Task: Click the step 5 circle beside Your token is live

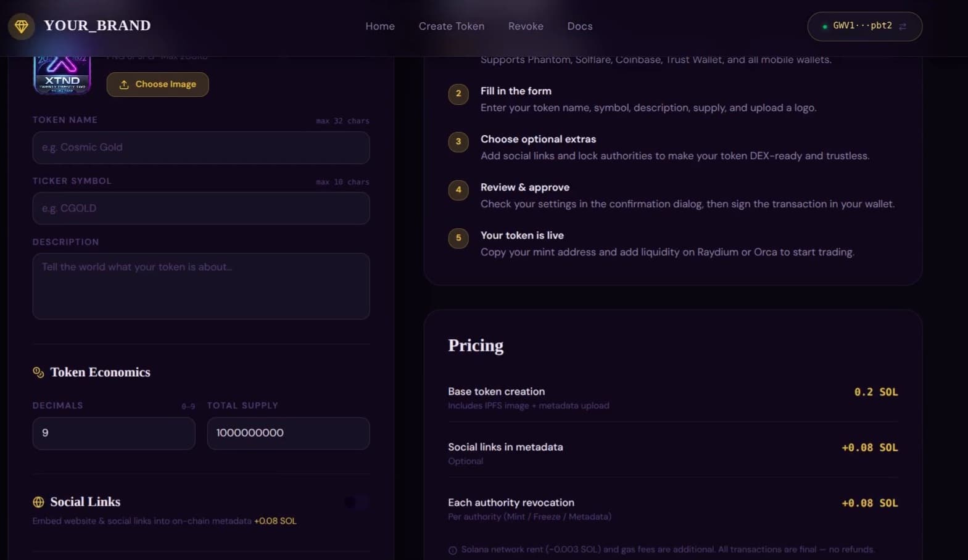Action: coord(458,238)
